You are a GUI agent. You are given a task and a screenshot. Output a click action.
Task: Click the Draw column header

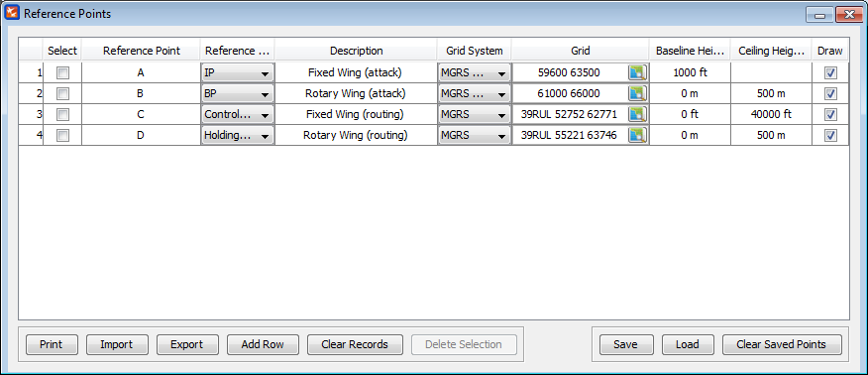830,51
